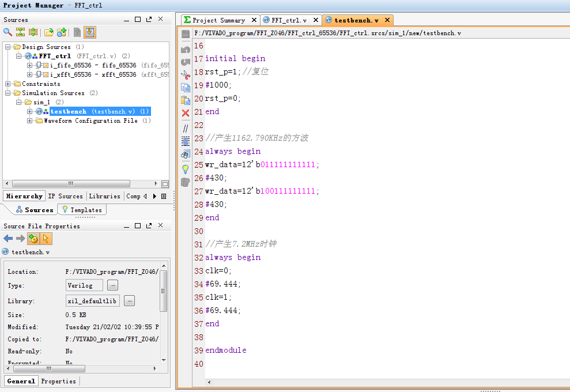Click the red X delete icon in editor

click(x=185, y=113)
